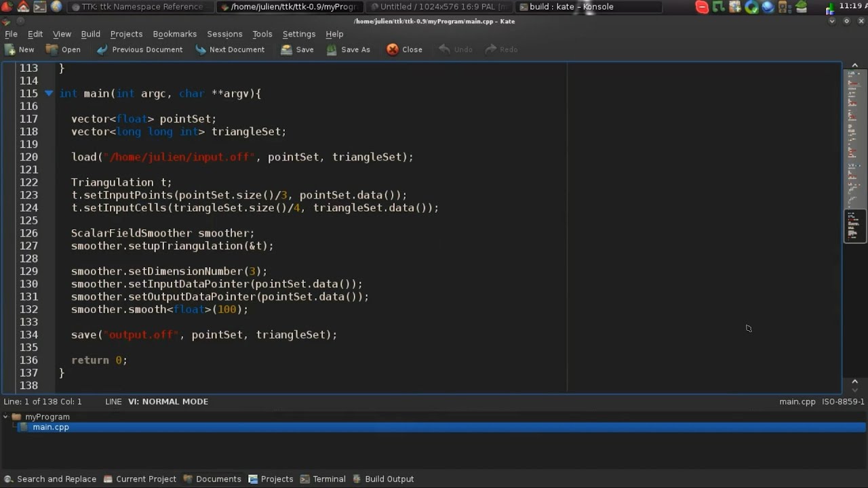Open the Help menu
Screen dimensions: 868x488
[x=334, y=34]
